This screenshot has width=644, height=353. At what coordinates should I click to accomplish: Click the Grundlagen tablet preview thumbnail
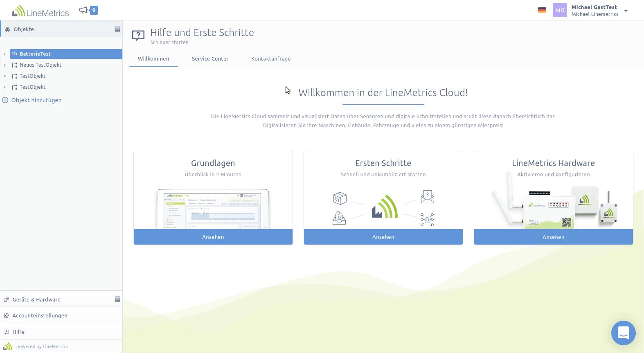pyautogui.click(x=213, y=209)
